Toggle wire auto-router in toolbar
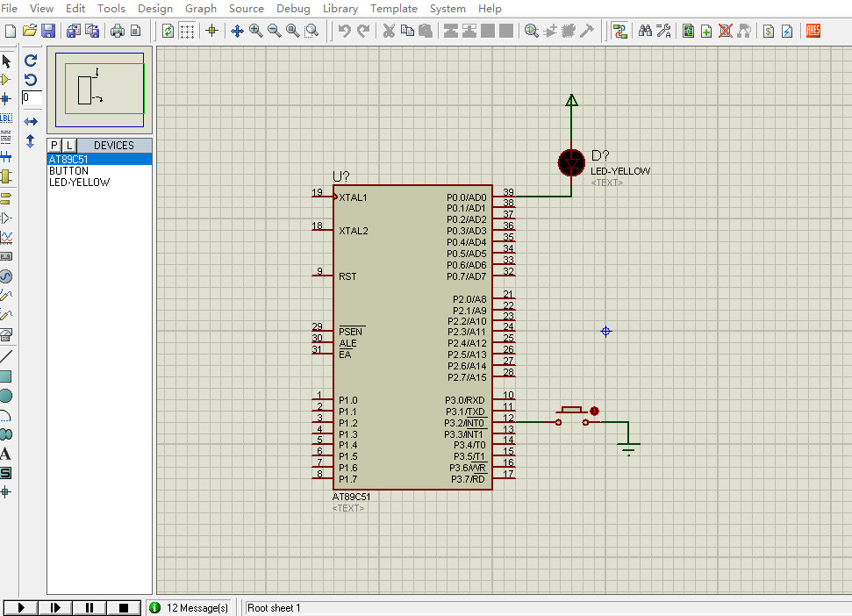852x616 pixels. tap(619, 31)
